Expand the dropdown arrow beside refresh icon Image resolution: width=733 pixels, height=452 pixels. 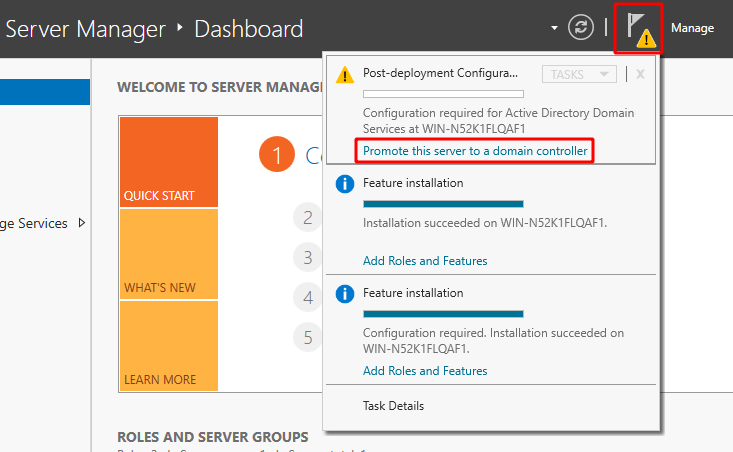tap(554, 28)
